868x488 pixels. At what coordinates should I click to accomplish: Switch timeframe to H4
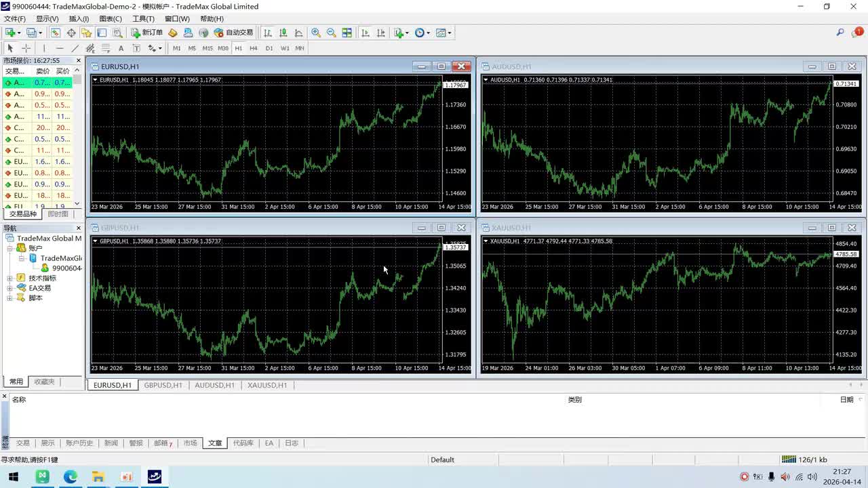(x=254, y=48)
